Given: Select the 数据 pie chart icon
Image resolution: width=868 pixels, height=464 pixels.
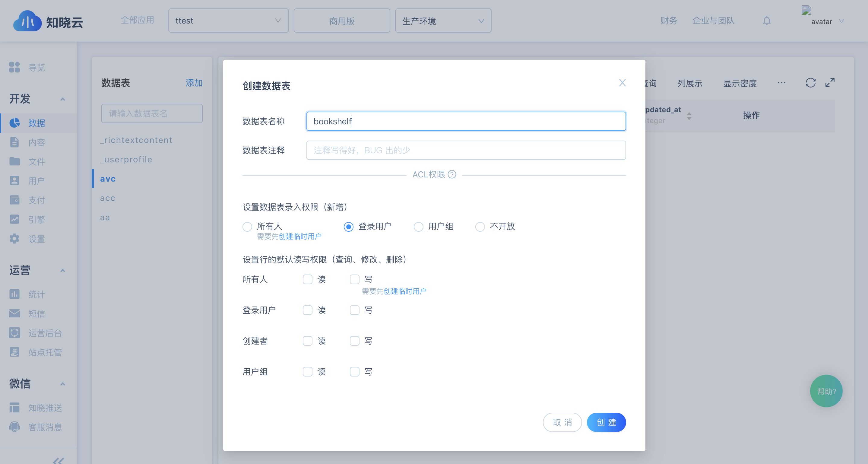Looking at the screenshot, I should click(14, 123).
